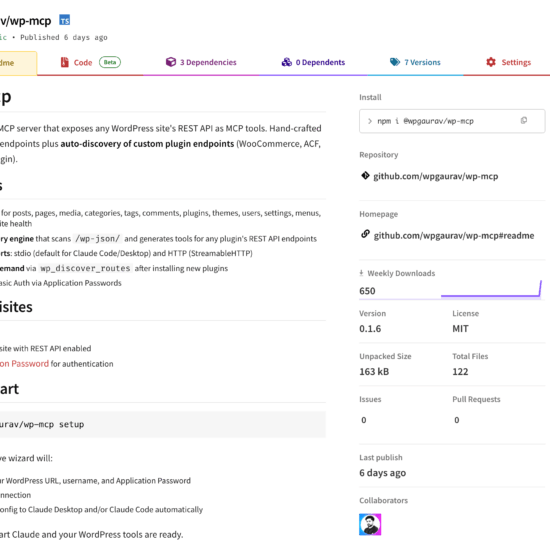The width and height of the screenshot is (550, 550).
Task: Click the wp_discover_routes inline code
Action: tap(85, 268)
